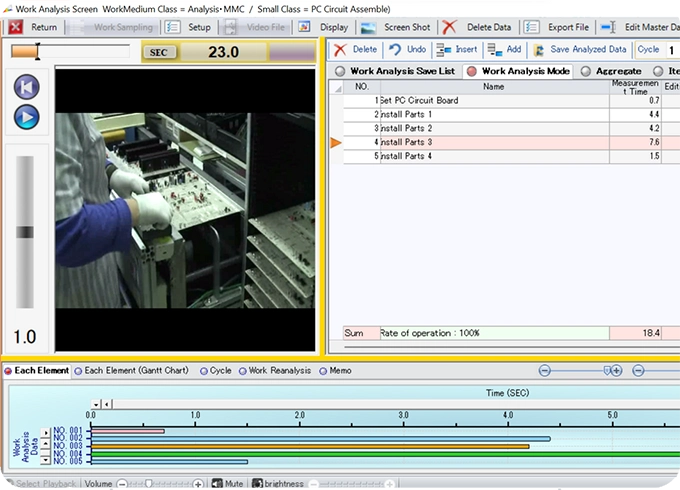Select the Work Reanalysis radio
Viewport: 680px width, 490px height.
[242, 371]
